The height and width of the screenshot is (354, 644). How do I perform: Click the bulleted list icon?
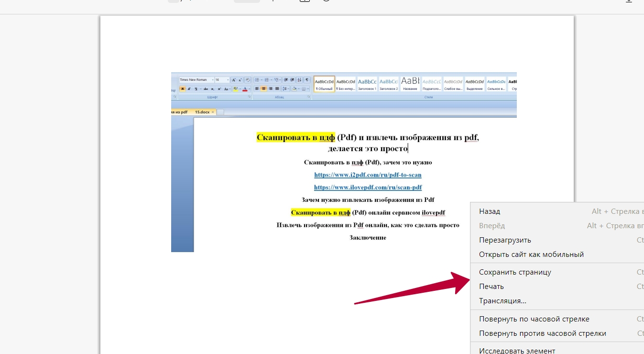click(257, 80)
